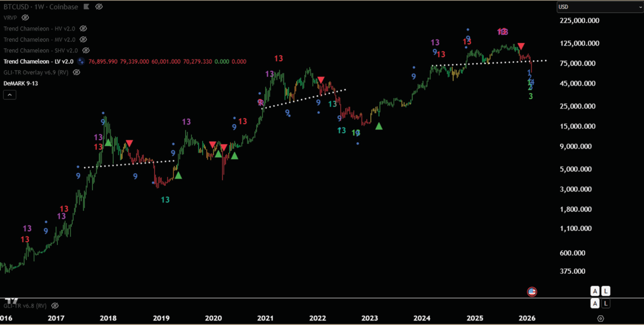Image resolution: width=644 pixels, height=325 pixels.
Task: Toggle auto scale A on the lower indicator pane
Action: coord(595,304)
